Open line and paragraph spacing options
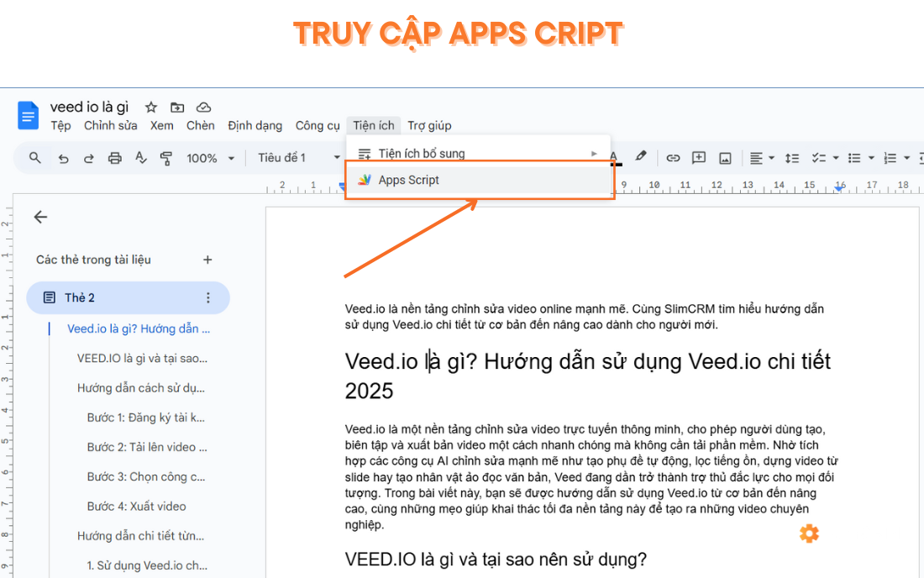The image size is (924, 578). tap(792, 158)
